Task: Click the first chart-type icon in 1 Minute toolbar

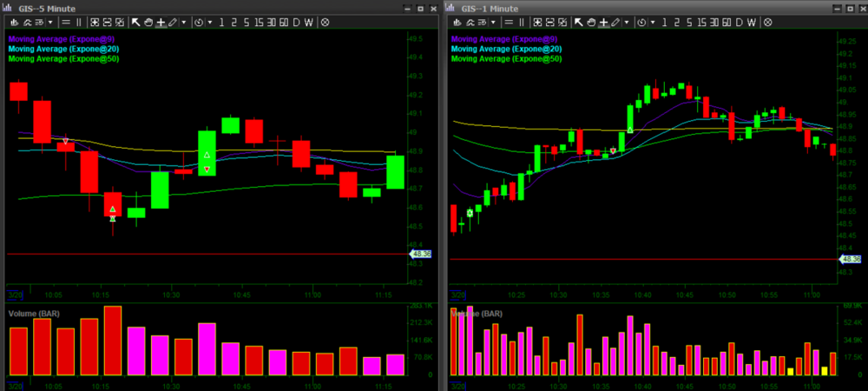Action: (455, 22)
